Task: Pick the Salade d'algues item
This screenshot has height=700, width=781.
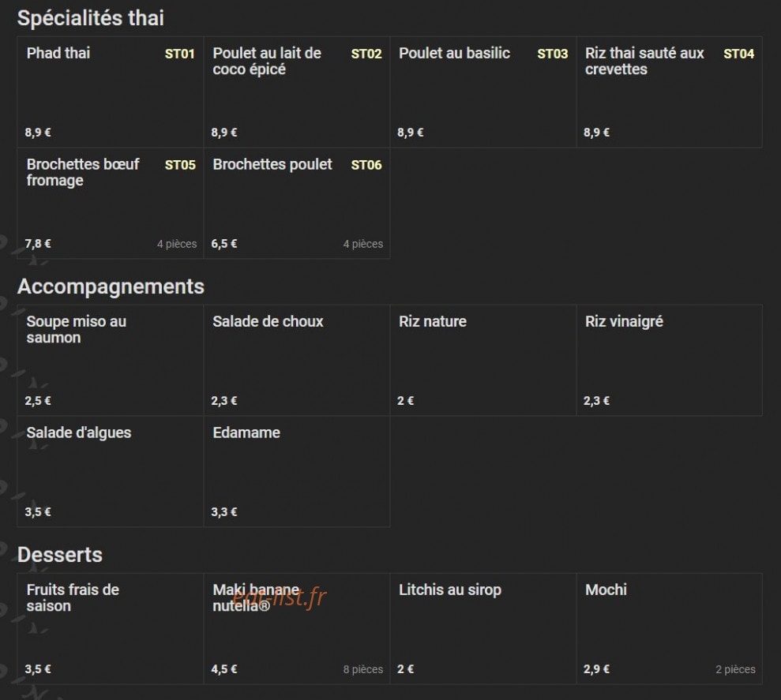Action: click(x=110, y=471)
